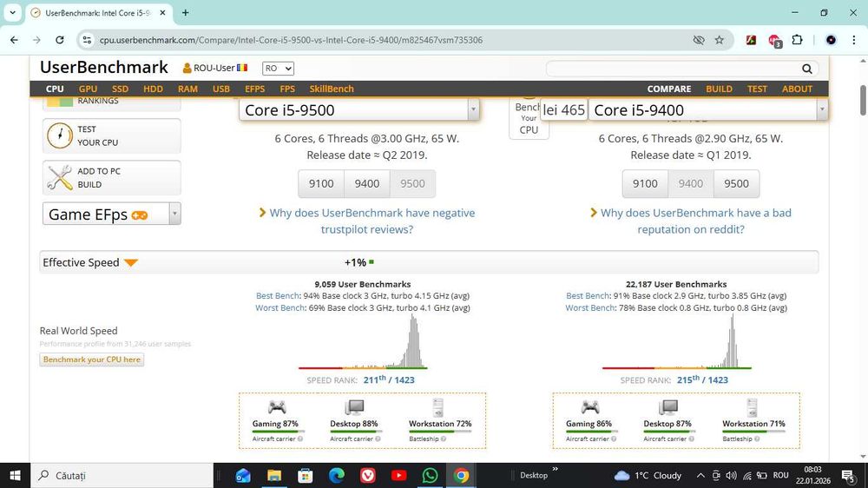Open the SSD menu tab
This screenshot has width=868, height=488.
point(120,89)
